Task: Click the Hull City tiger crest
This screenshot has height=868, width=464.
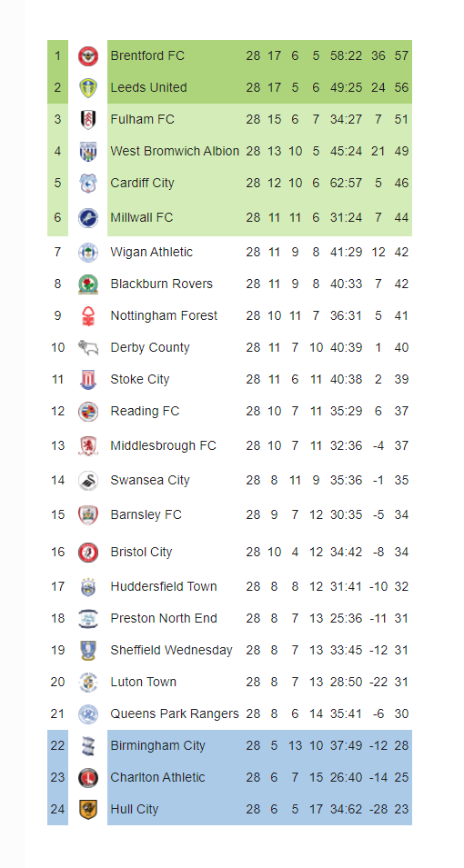Action: [88, 809]
